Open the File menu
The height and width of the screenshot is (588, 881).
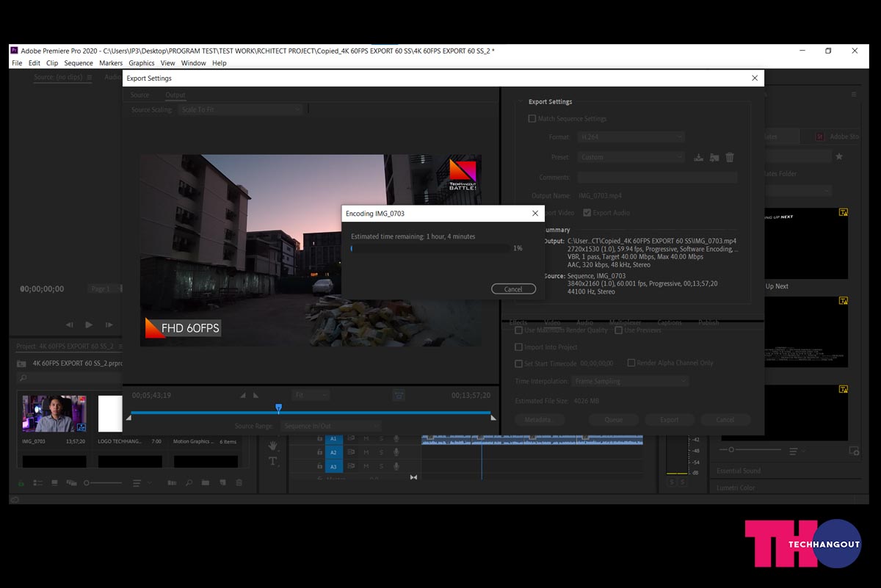(17, 63)
